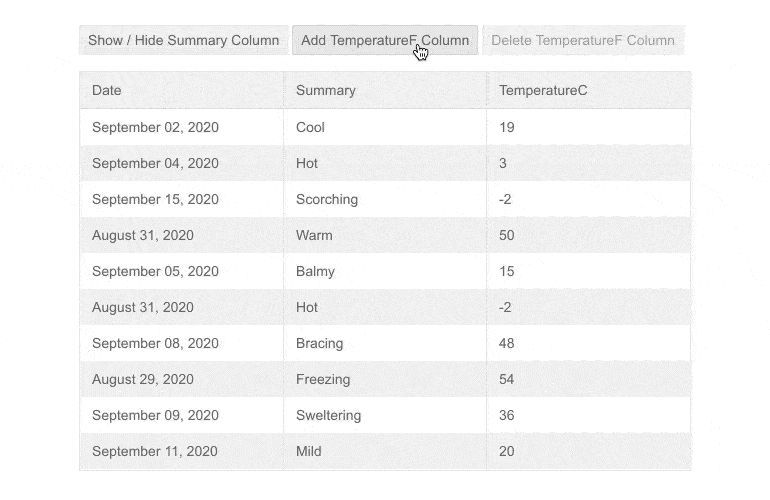Click the Summary column header
770x500 pixels.
click(326, 91)
